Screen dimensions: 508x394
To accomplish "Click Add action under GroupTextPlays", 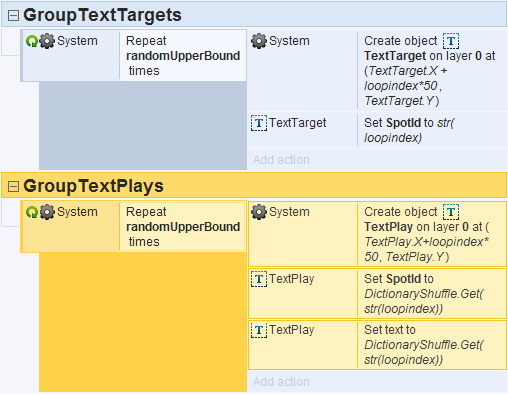I will (x=281, y=382).
